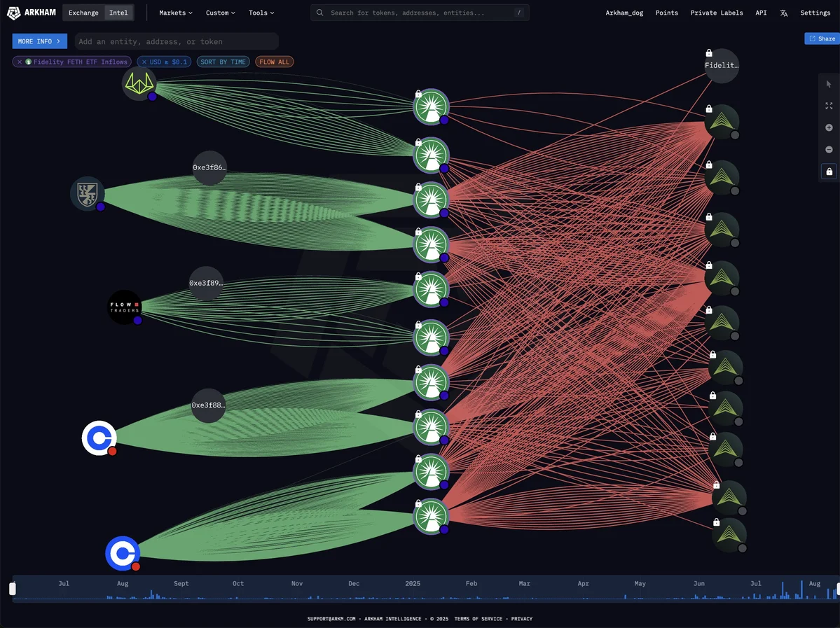Click the Flow Traders node icon
Image resolution: width=840 pixels, height=628 pixels.
coord(125,307)
